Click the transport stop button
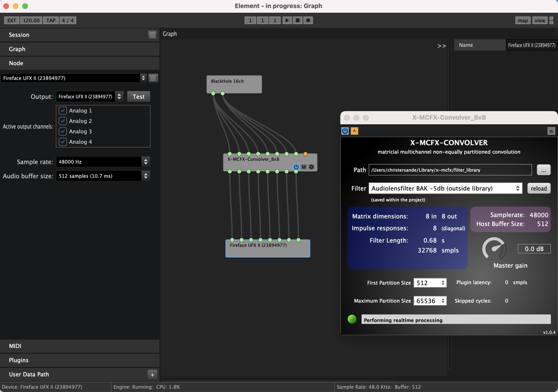The image size is (558, 392). point(298,20)
